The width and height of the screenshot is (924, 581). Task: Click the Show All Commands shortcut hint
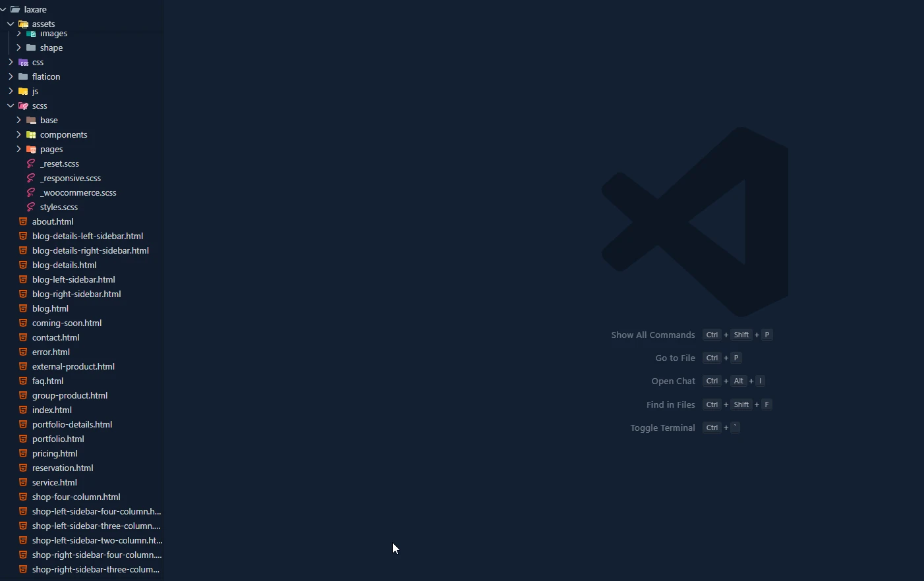652,335
